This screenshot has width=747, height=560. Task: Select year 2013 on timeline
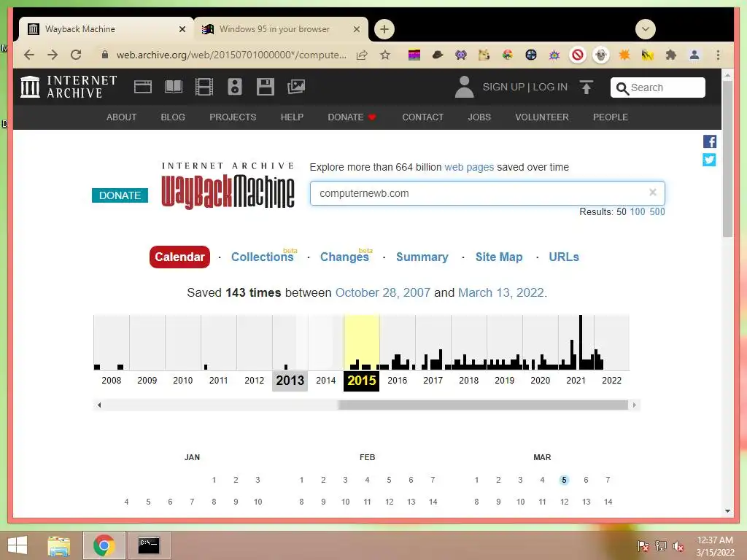click(290, 381)
